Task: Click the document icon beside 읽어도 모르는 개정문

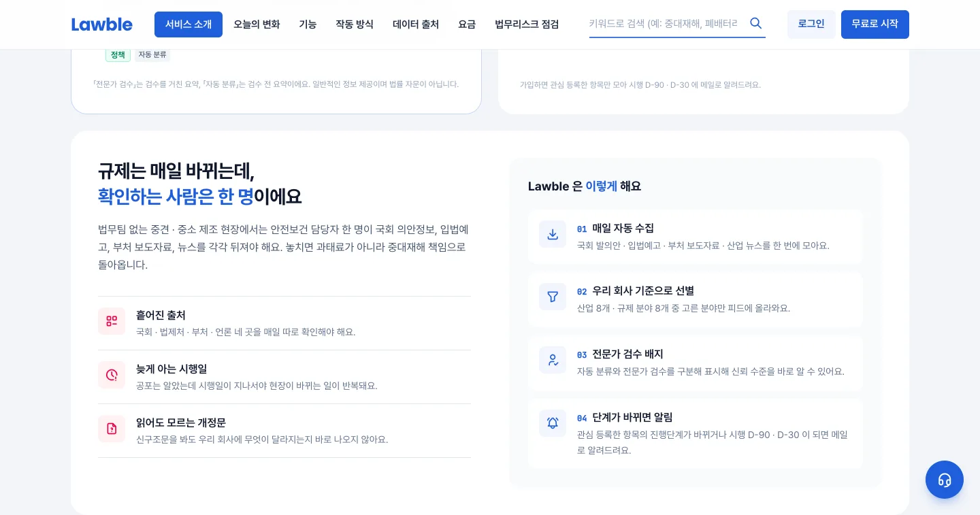Action: point(112,429)
